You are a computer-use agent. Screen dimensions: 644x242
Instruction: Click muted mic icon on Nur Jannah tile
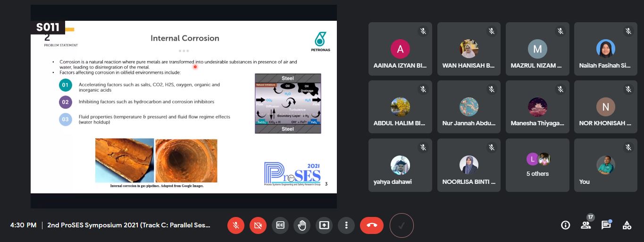tap(492, 89)
